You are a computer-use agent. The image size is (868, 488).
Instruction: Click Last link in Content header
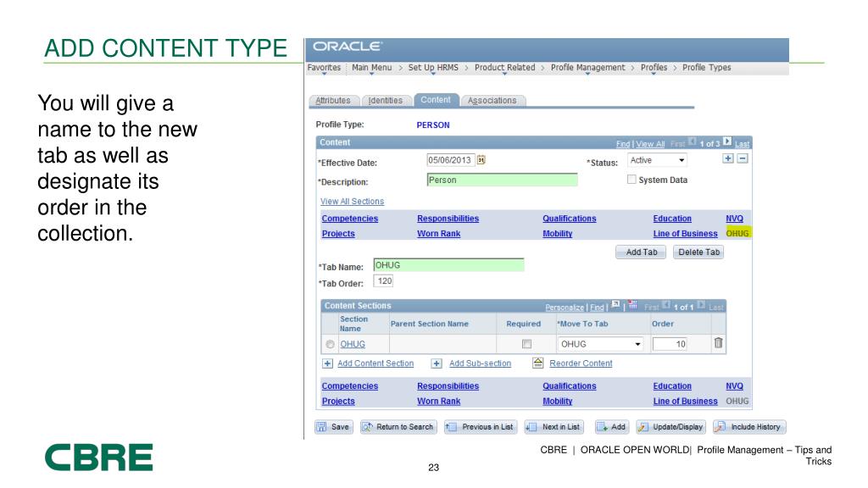click(742, 144)
